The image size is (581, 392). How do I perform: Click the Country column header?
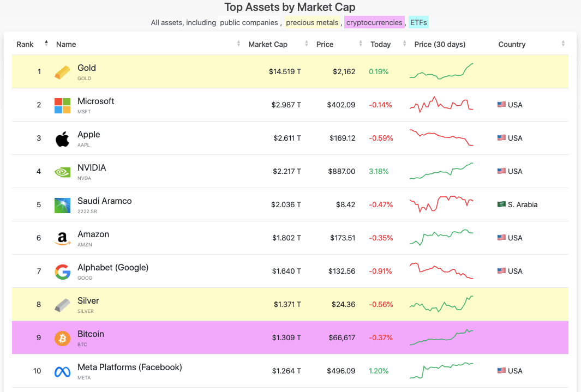coord(512,44)
